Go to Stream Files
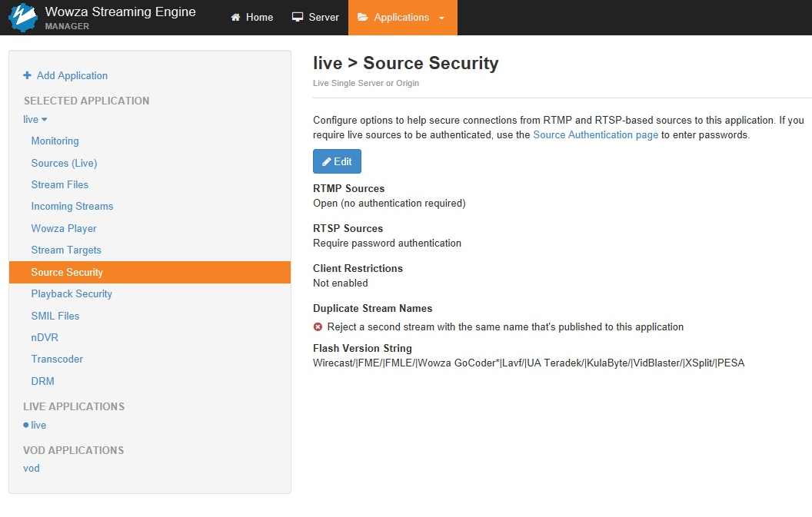 click(59, 184)
